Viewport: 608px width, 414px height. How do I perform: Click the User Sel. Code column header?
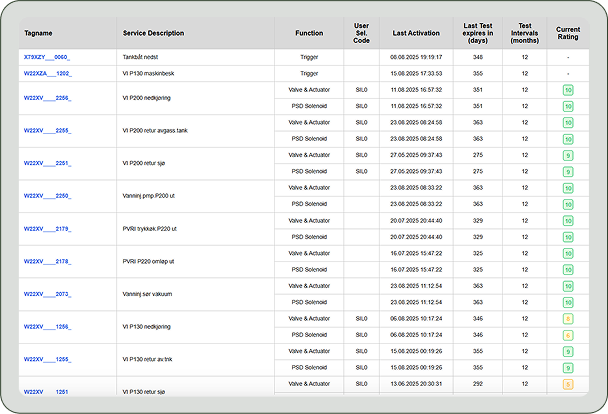361,33
